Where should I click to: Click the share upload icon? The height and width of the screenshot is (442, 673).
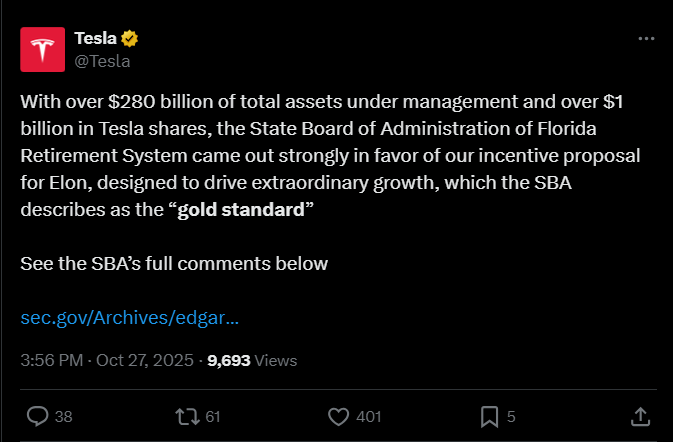pos(642,416)
